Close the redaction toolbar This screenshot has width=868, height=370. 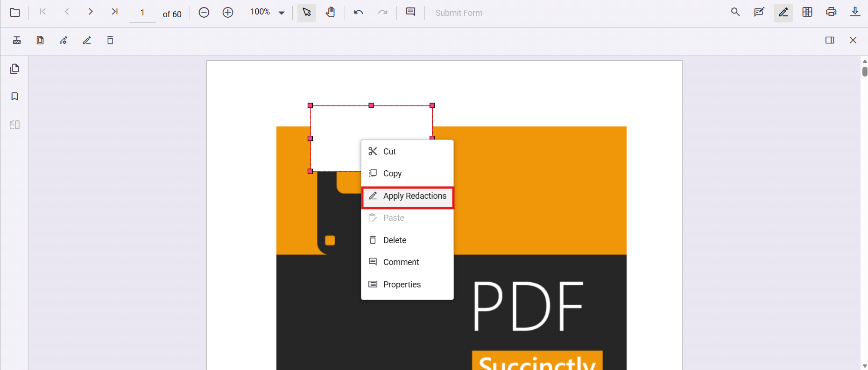853,40
